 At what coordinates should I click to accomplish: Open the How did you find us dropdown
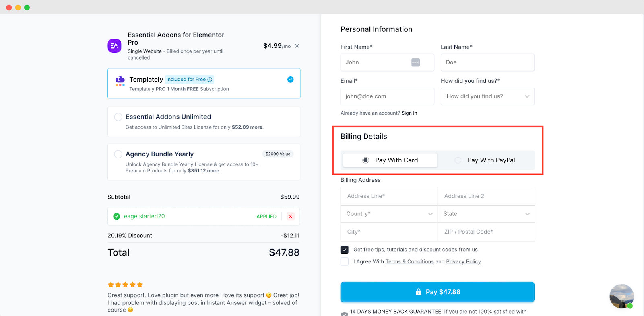click(x=487, y=96)
